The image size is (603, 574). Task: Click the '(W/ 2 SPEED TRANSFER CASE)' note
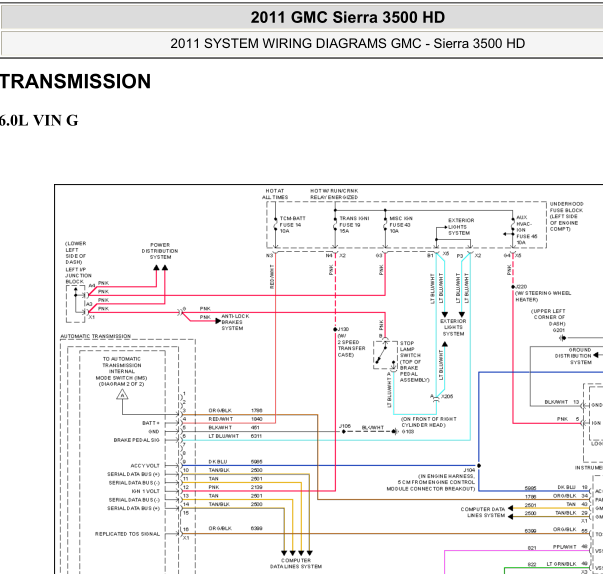pos(351,345)
